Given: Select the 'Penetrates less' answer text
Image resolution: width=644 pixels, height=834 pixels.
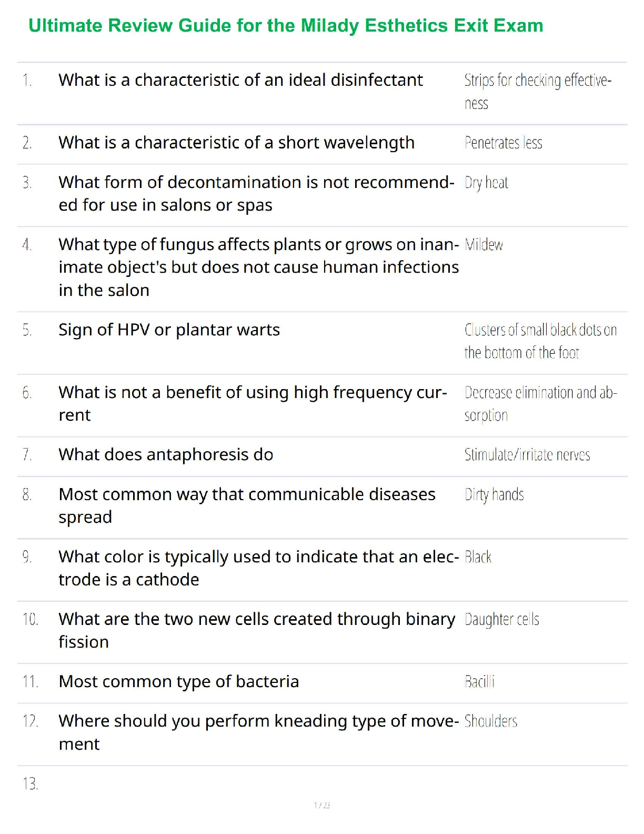Looking at the screenshot, I should 503,143.
